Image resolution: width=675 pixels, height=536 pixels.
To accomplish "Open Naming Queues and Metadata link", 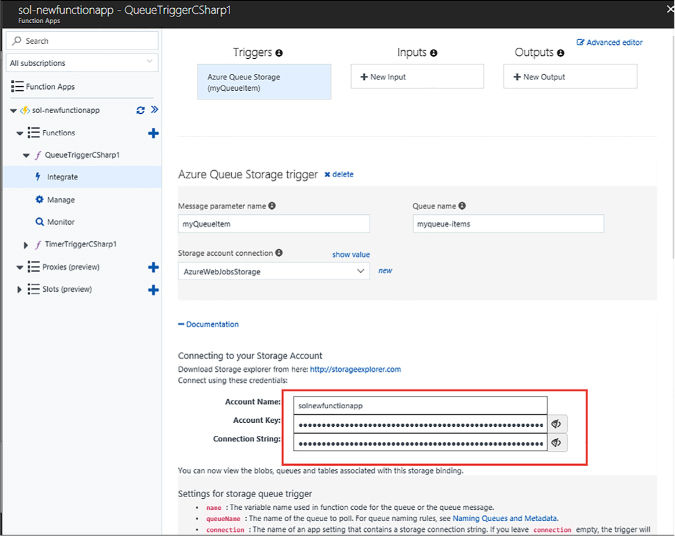I will pos(505,518).
